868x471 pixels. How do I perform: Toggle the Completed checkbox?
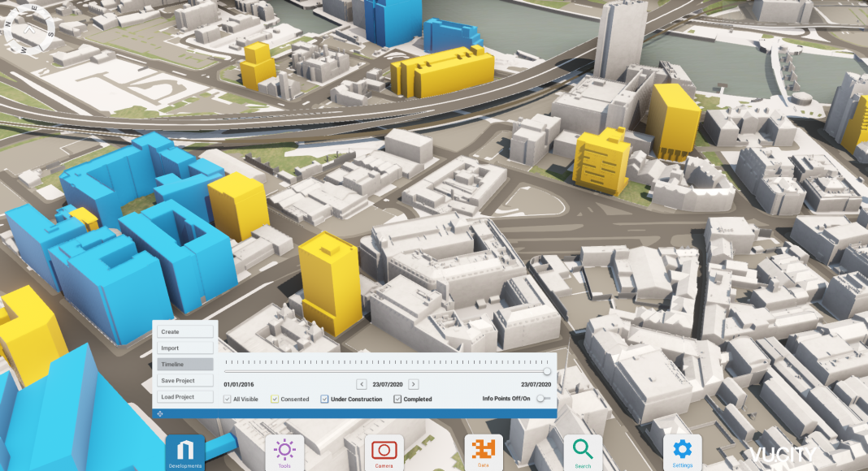click(x=397, y=399)
